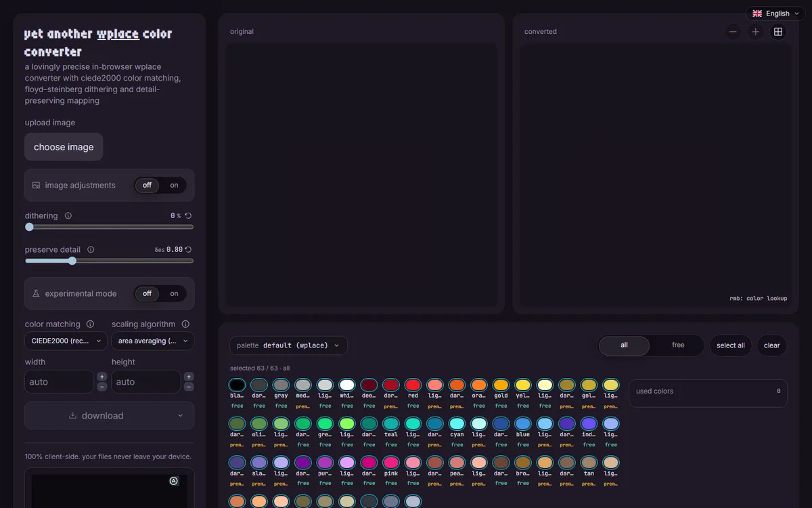The width and height of the screenshot is (812, 508).
Task: Toggle the 'ora...' orange color swatch
Action: (x=479, y=385)
